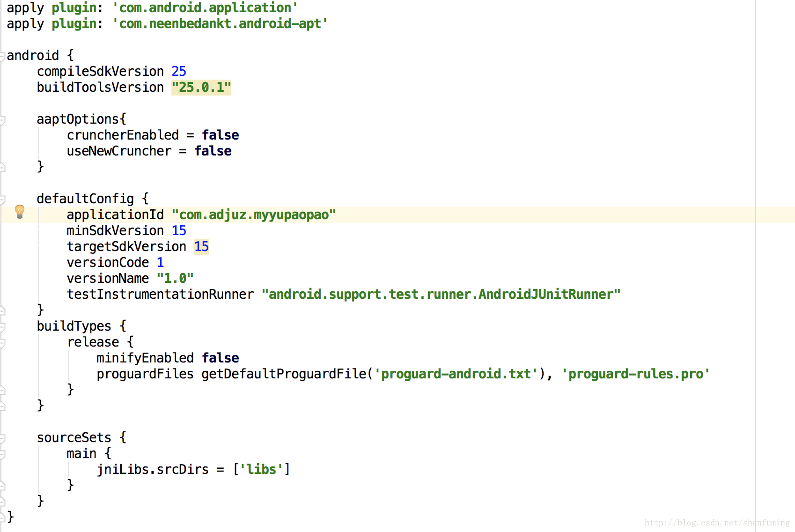Screen dimensions: 795x532
Task: Place cursor on proguardFiles keyword
Action: click(145, 374)
